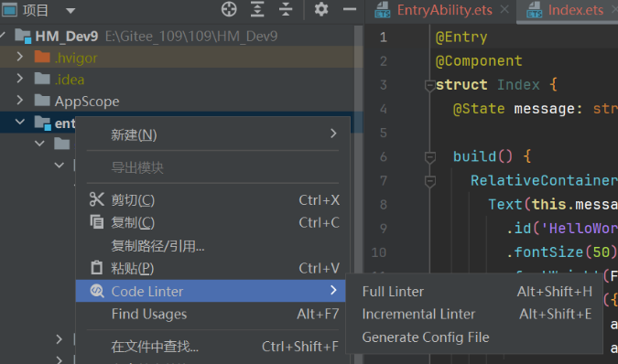The height and width of the screenshot is (364, 618).
Task: Expand the AppScope folder
Action: click(20, 101)
